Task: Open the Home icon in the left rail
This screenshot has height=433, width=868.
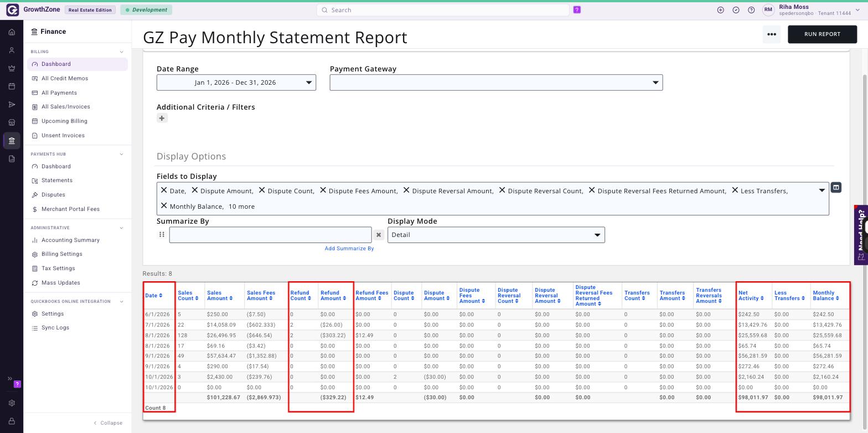Action: pyautogui.click(x=12, y=32)
